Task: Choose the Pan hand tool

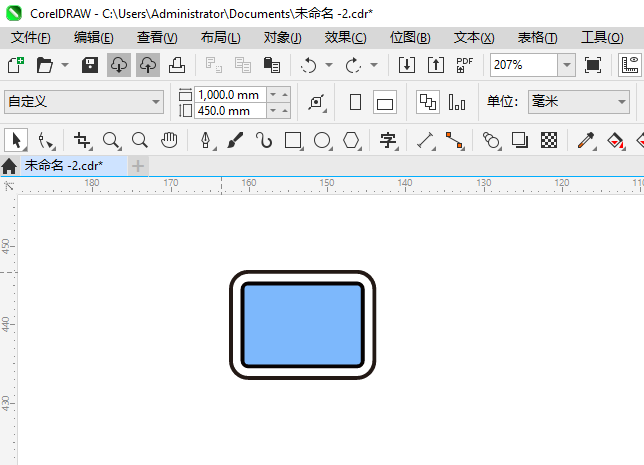Action: (170, 140)
